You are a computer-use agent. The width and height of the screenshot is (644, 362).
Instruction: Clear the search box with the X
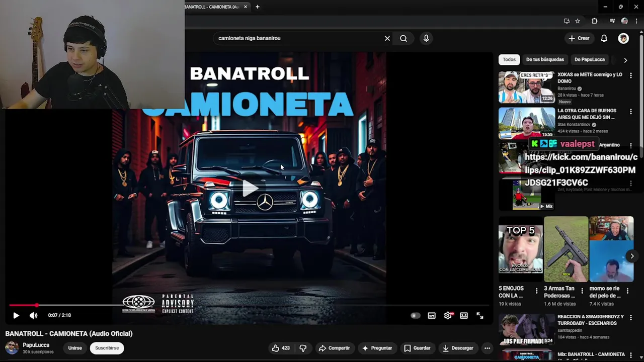[387, 38]
